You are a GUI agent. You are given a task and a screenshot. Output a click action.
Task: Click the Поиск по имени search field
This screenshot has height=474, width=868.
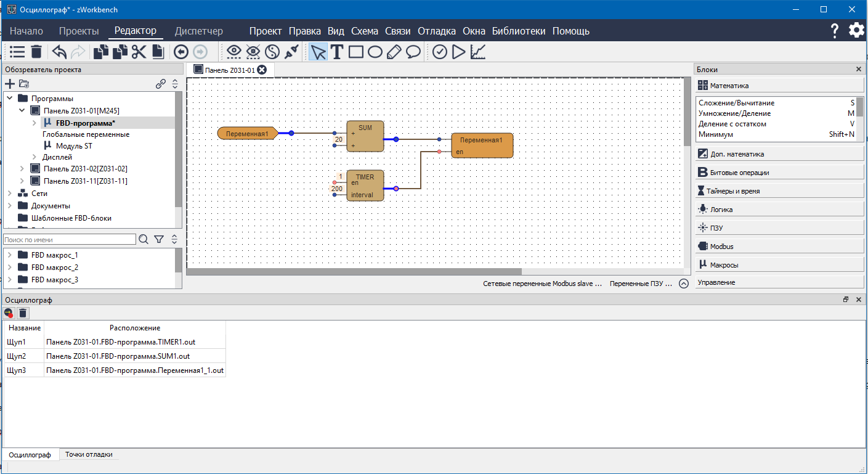click(x=69, y=239)
